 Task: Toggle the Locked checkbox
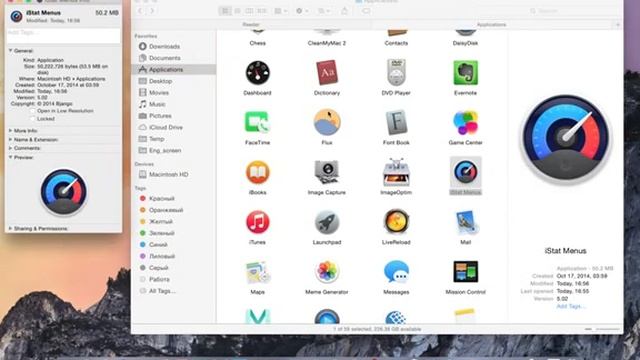tap(33, 119)
